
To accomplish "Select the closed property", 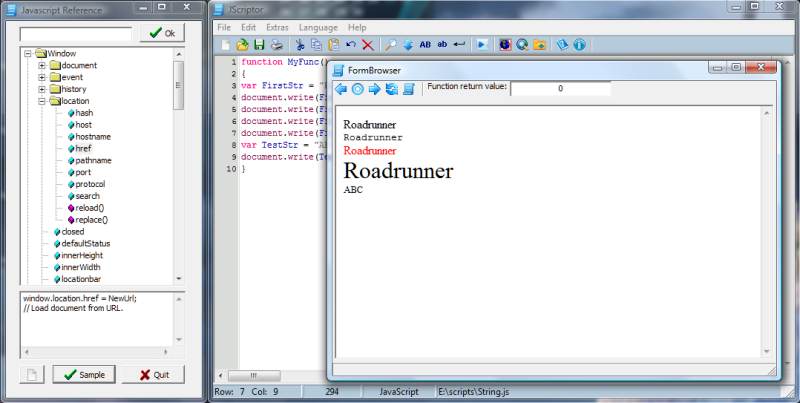I will [73, 232].
